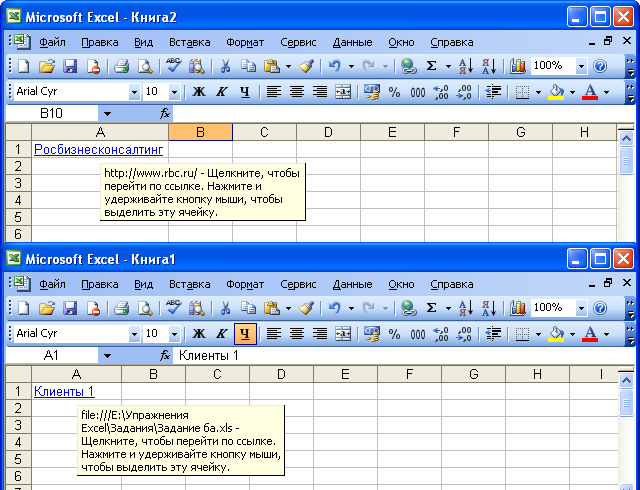
Task: Click Cut scissors icon in Книга2 toolbar
Action: [225, 66]
